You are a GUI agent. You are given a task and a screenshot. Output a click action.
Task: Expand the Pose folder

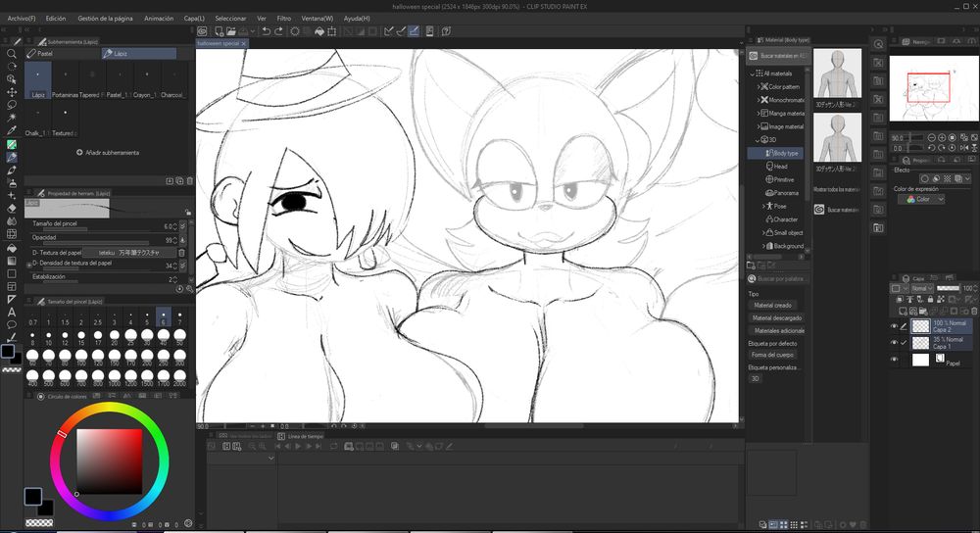pyautogui.click(x=763, y=206)
